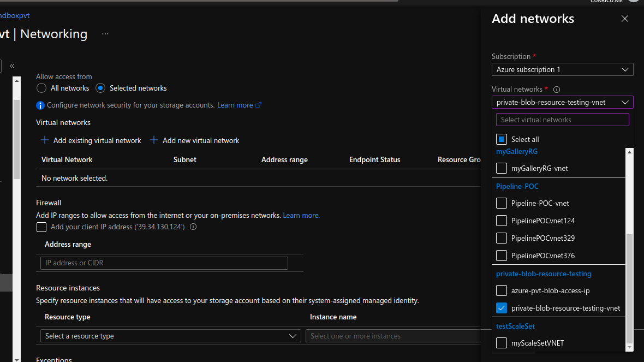
Task: Open the Select a resource type dropdown
Action: (170, 336)
